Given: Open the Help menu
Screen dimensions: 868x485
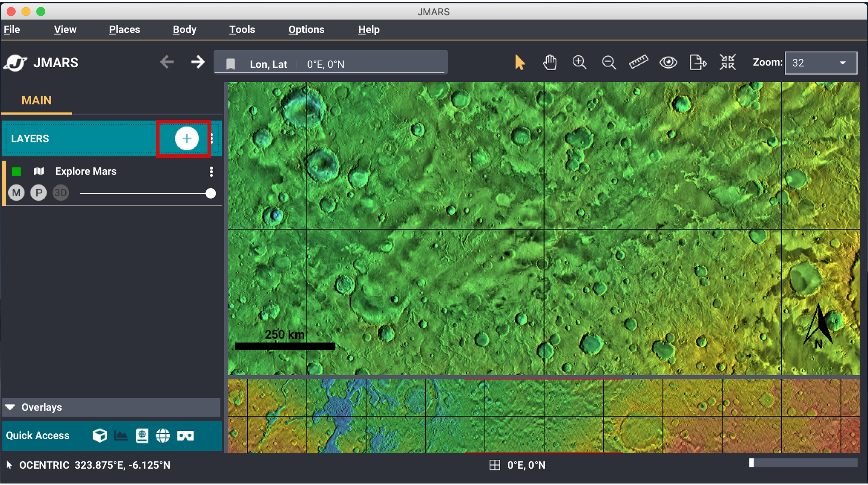Looking at the screenshot, I should tap(369, 30).
